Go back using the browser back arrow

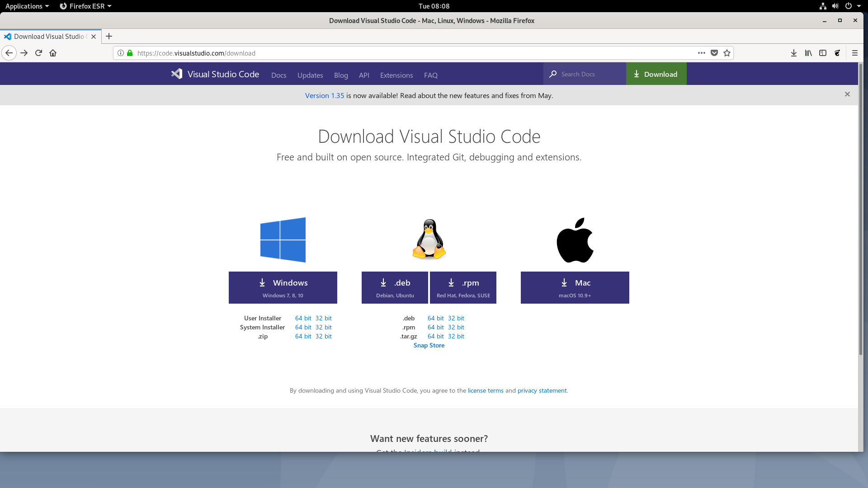(x=9, y=53)
